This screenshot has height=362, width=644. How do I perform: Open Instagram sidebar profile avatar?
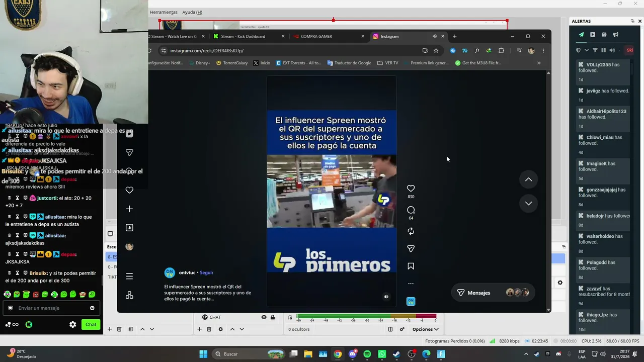coord(129,246)
